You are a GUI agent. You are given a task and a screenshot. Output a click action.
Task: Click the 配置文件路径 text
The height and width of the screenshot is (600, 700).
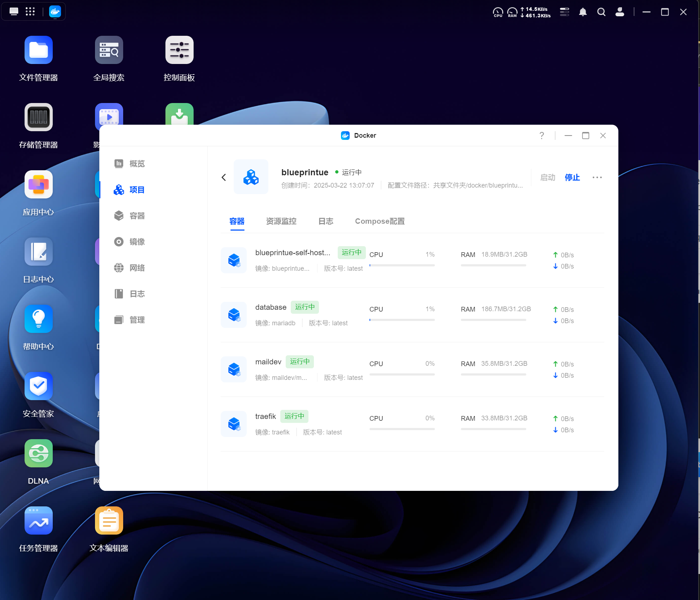coord(455,185)
